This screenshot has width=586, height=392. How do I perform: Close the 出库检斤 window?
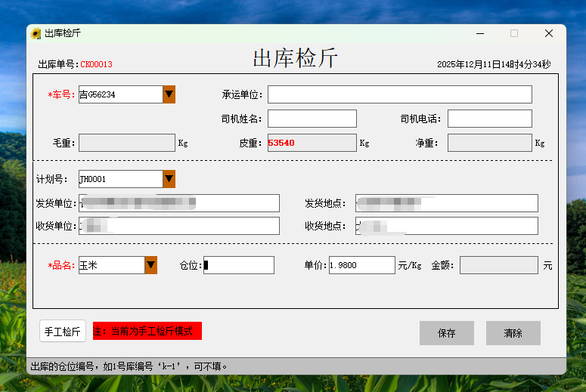pyautogui.click(x=549, y=33)
